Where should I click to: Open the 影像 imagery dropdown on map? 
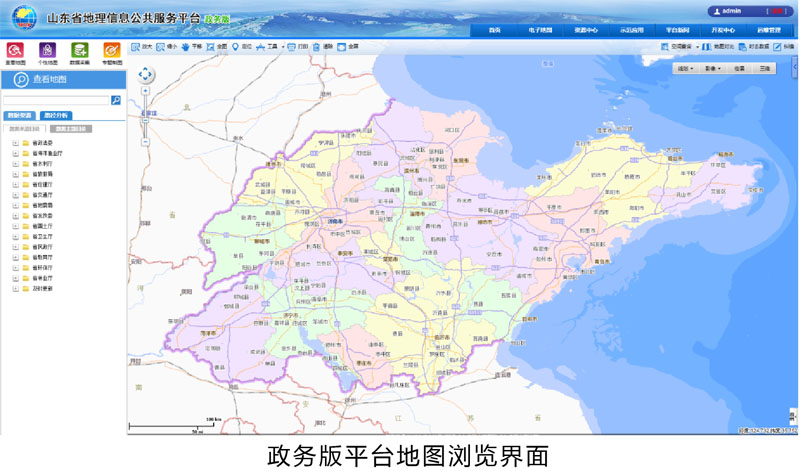713,68
